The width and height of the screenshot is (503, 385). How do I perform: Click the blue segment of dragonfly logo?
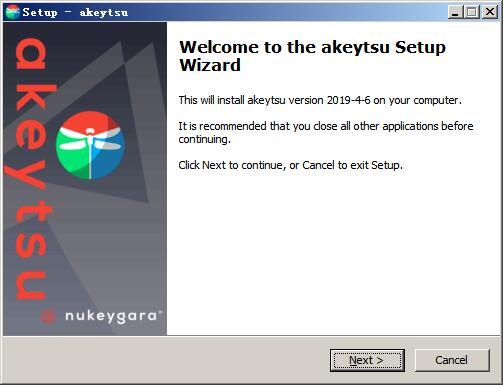click(x=107, y=158)
